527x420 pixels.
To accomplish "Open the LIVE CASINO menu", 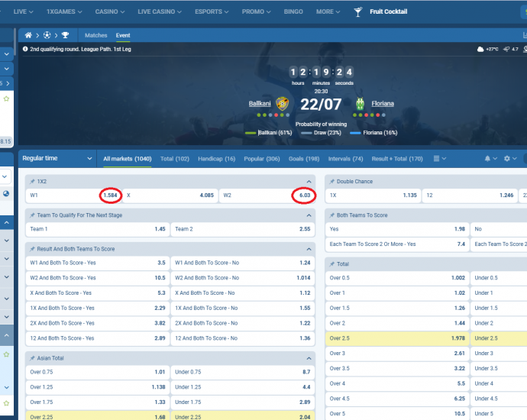I will [x=160, y=11].
